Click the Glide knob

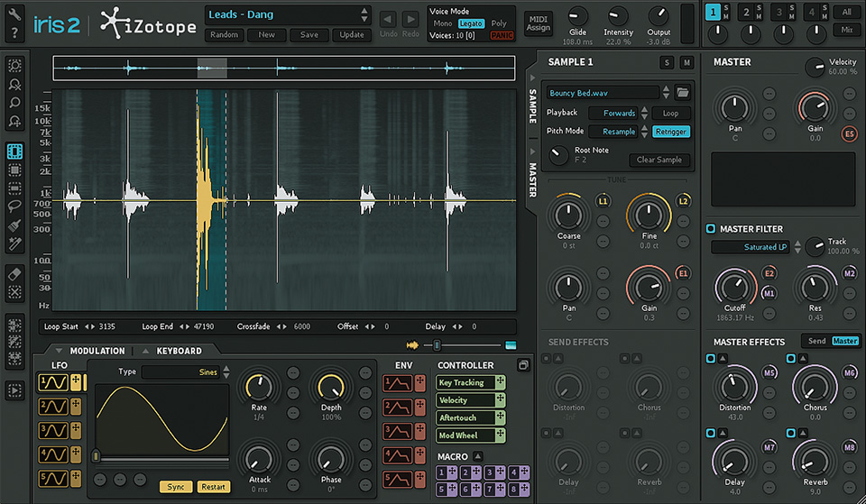(x=577, y=16)
